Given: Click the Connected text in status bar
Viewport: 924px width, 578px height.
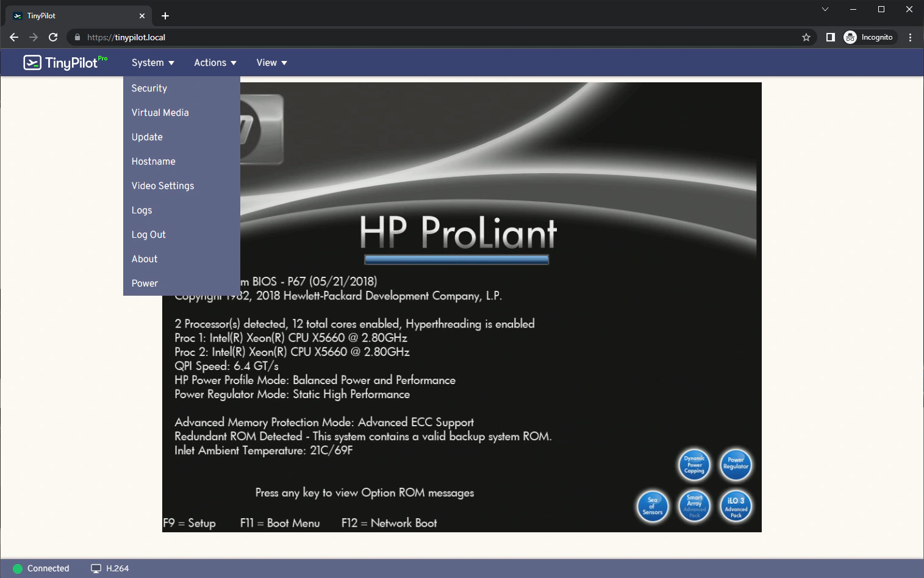Looking at the screenshot, I should 48,568.
